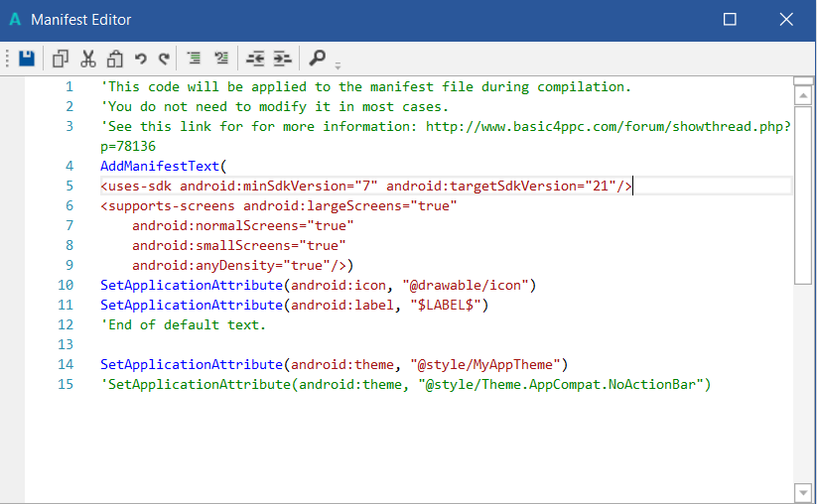Click the Cut scissors icon
The height and width of the screenshot is (504, 817).
click(87, 59)
